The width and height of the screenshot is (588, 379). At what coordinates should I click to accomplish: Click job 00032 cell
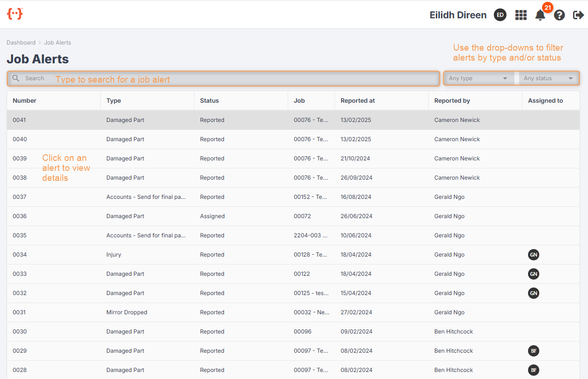312,312
